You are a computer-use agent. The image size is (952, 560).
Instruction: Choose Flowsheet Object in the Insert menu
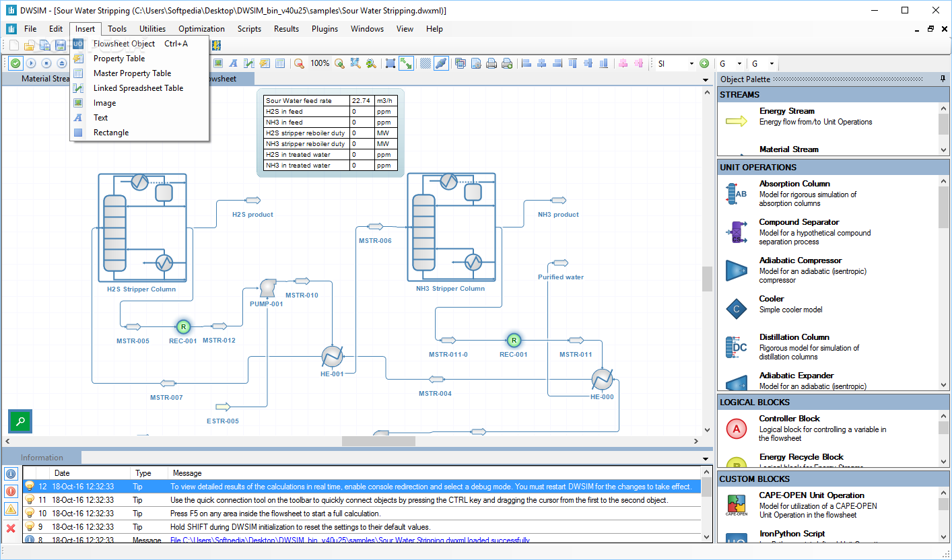coord(140,44)
